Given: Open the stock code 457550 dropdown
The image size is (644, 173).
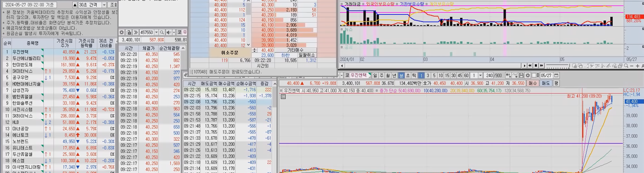Looking at the screenshot, I should (156, 32).
